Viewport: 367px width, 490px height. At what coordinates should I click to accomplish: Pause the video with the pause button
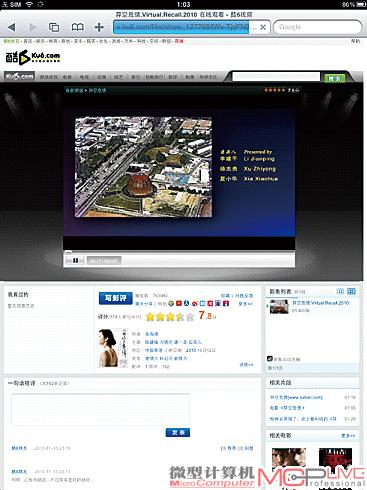(x=76, y=261)
